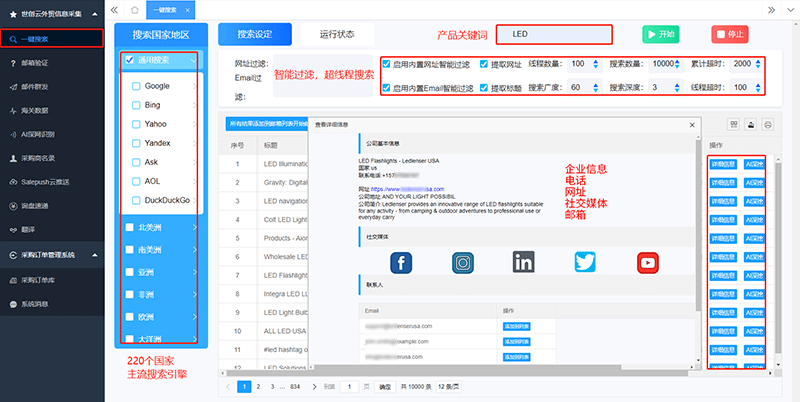This screenshot has width=800, height=402.
Task: Open the YouTube social media icon
Action: (x=647, y=262)
